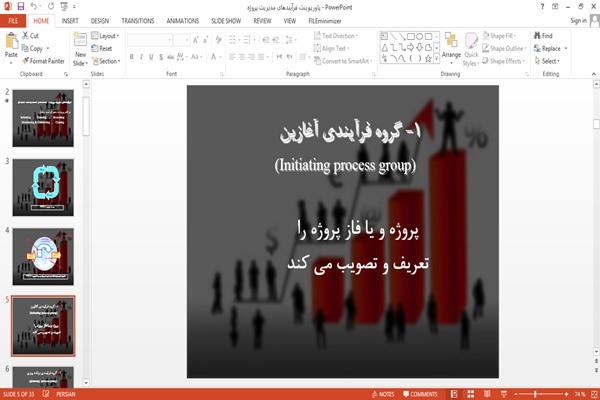This screenshot has width=600, height=400.
Task: Expand the font size combo box
Action: point(186,40)
